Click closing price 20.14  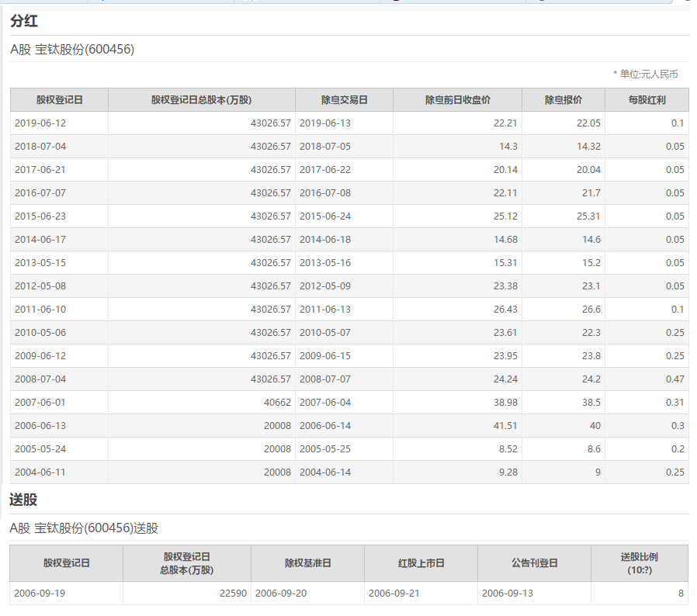click(505, 170)
